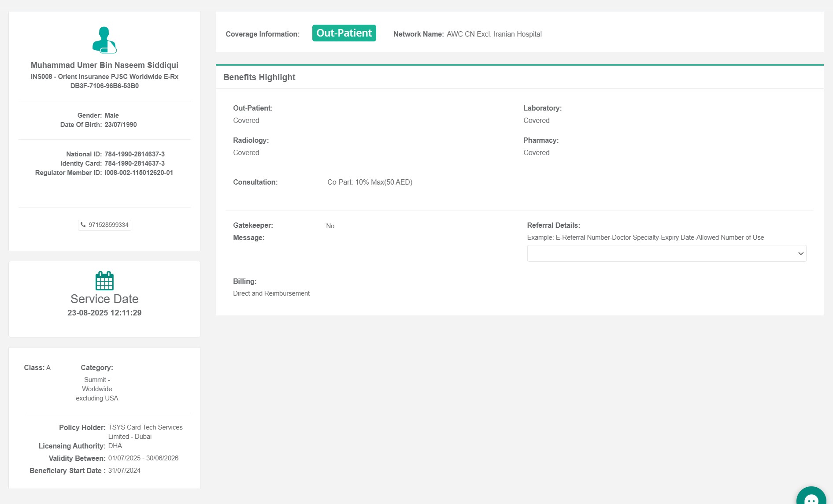833x504 pixels.
Task: Click the service date timestamp 23-08-2025
Action: coord(104,313)
